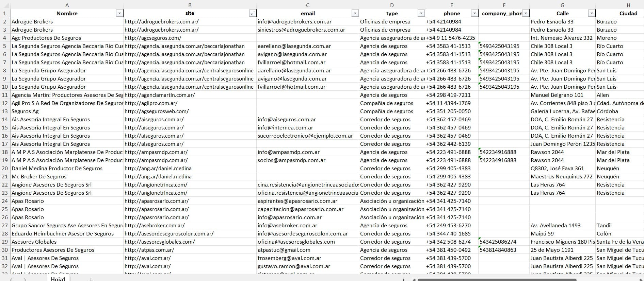Image resolution: width=644 pixels, height=281 pixels.
Task: Select the Eduardo Heimbuchner Asesor De Seguros cell
Action: click(67, 233)
